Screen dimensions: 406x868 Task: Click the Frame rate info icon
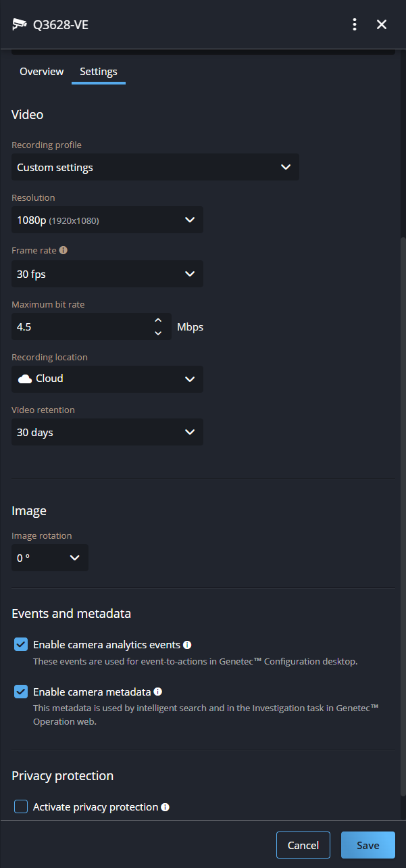tap(64, 250)
